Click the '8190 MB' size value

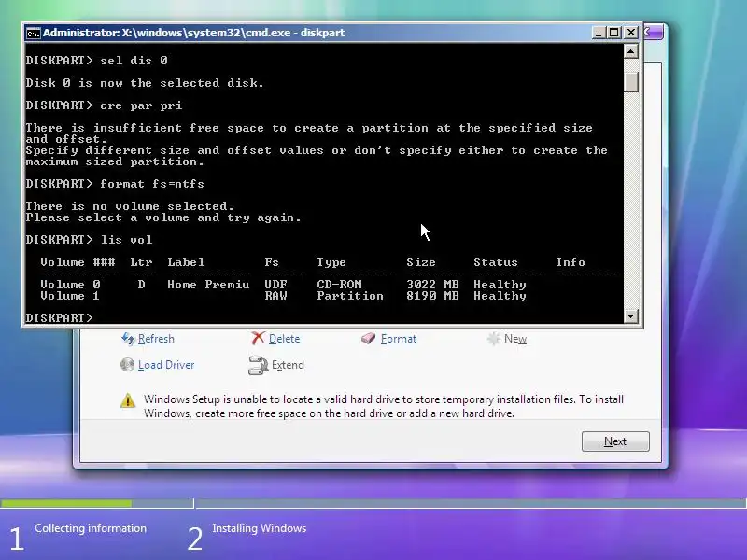point(432,296)
